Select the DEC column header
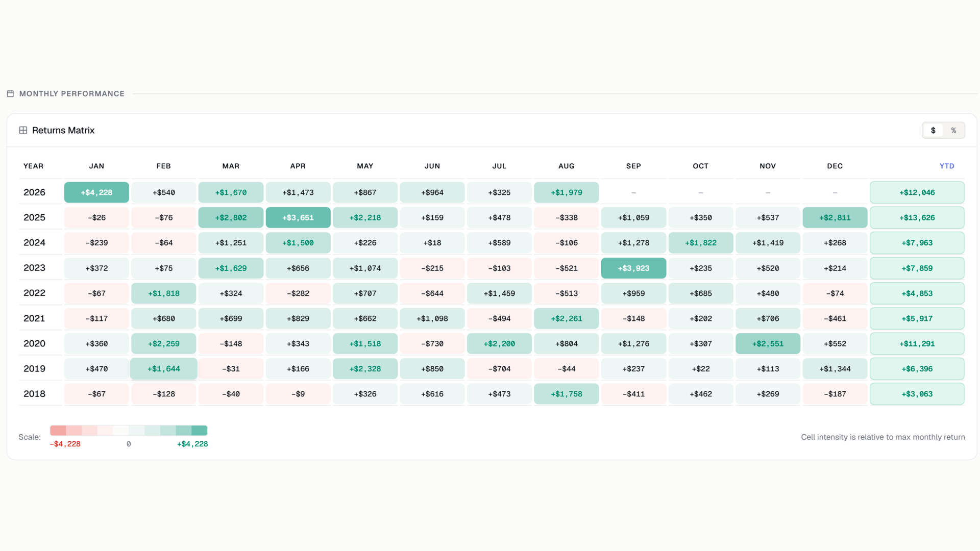The height and width of the screenshot is (551, 980). [x=835, y=166]
